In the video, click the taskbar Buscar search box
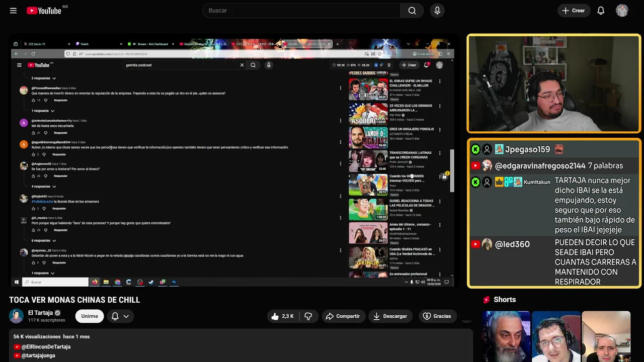The width and height of the screenshot is (644, 362). 55,282
